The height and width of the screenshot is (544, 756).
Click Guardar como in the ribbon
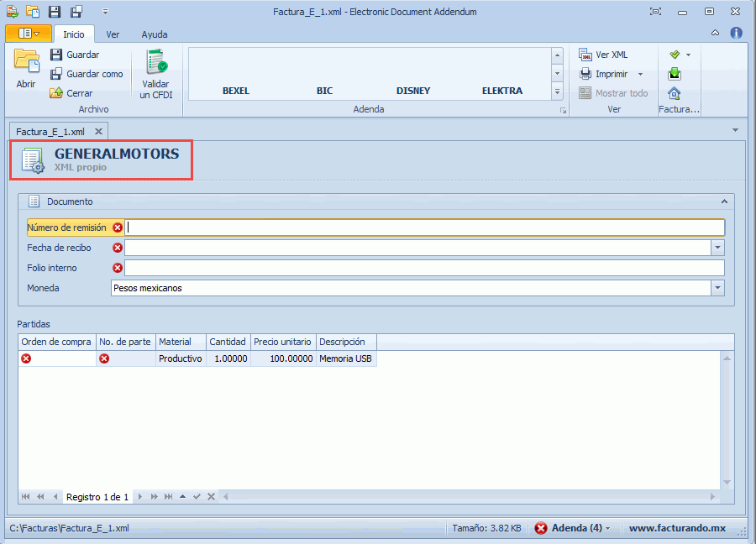[x=87, y=74]
